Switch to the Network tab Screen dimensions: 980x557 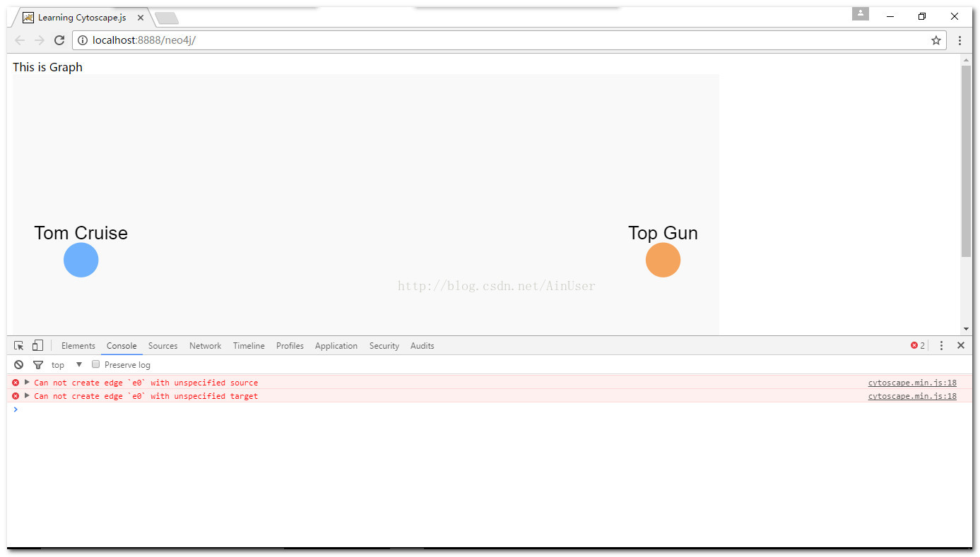pos(205,346)
